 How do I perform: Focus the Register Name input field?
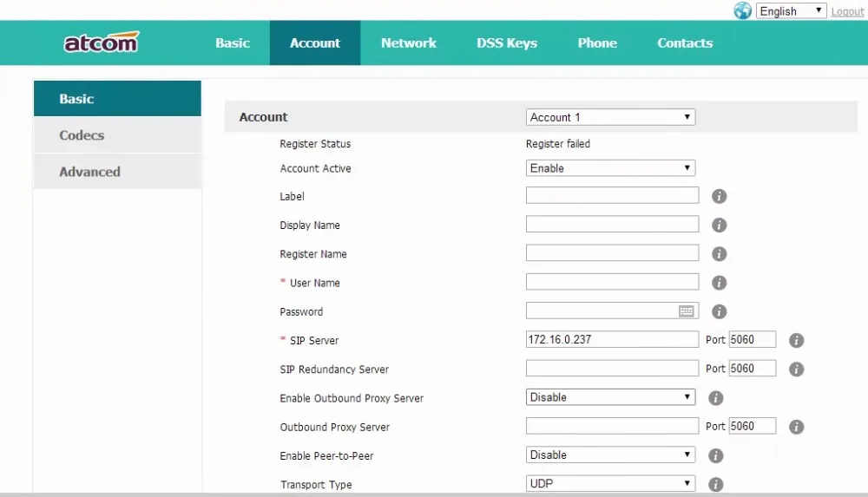[x=612, y=253]
